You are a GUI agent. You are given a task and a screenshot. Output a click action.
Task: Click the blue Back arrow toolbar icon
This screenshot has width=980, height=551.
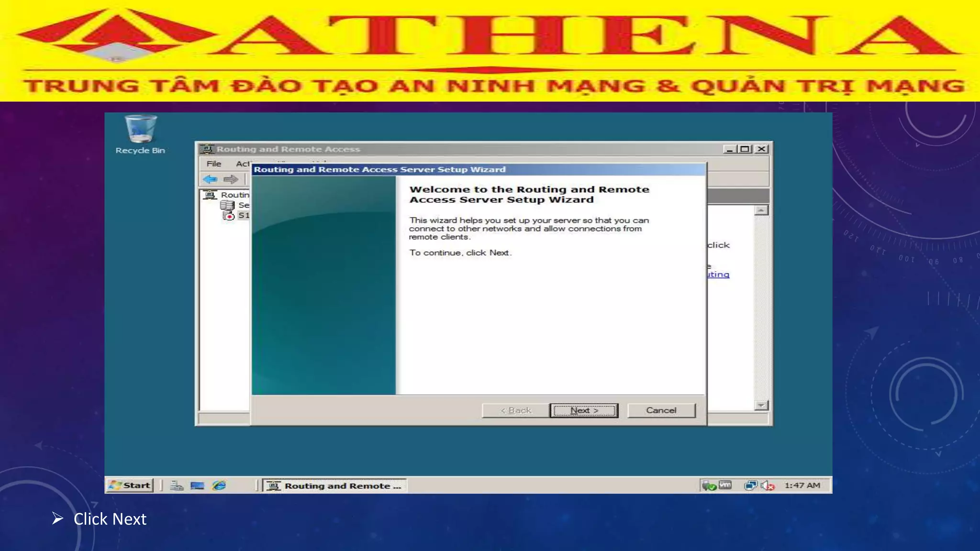pyautogui.click(x=210, y=179)
